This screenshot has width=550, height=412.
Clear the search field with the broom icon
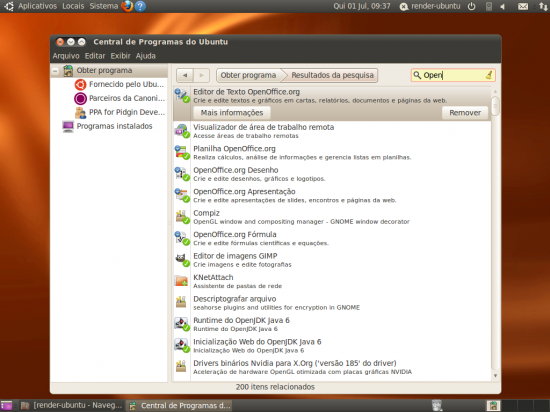click(x=489, y=75)
